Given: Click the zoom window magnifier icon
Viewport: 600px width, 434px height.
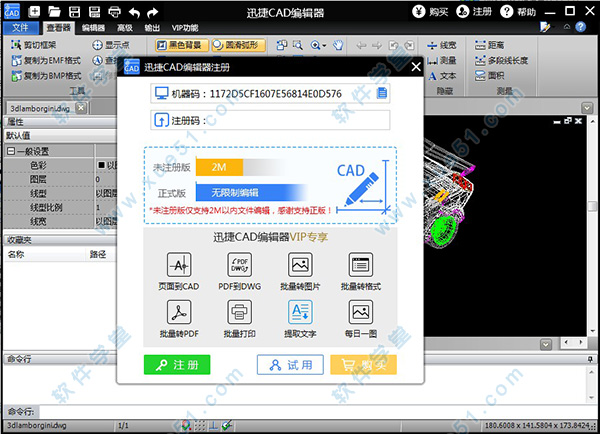Looking at the screenshot, I should coord(297,45).
